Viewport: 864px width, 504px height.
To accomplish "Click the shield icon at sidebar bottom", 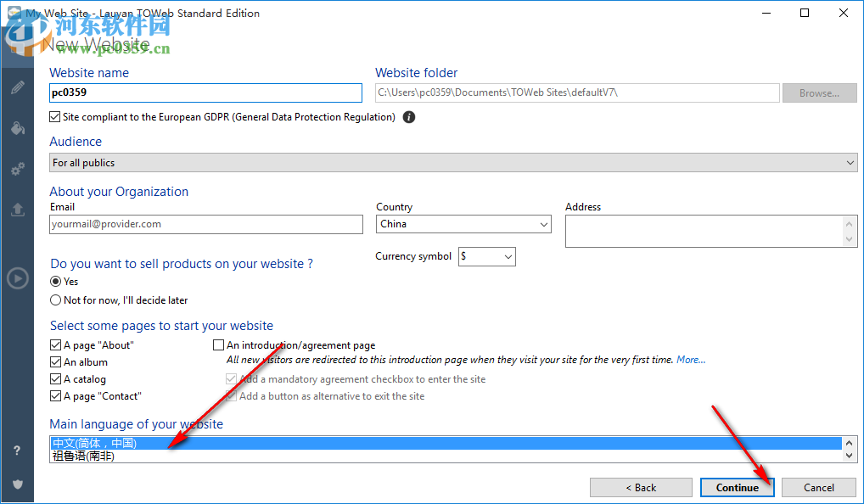I will (x=18, y=484).
